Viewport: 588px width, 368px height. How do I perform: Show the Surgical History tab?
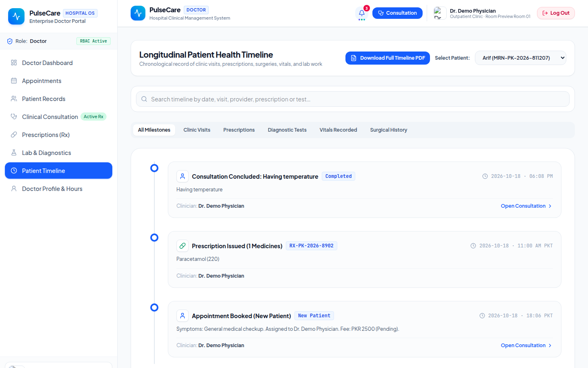click(389, 130)
